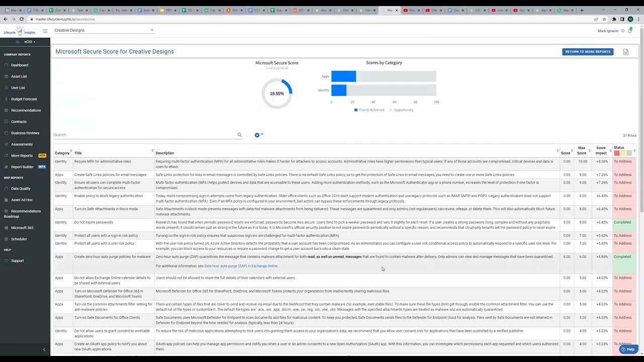This screenshot has width=644, height=362.
Task: Go to User List in the sidebar
Action: coord(18,87)
